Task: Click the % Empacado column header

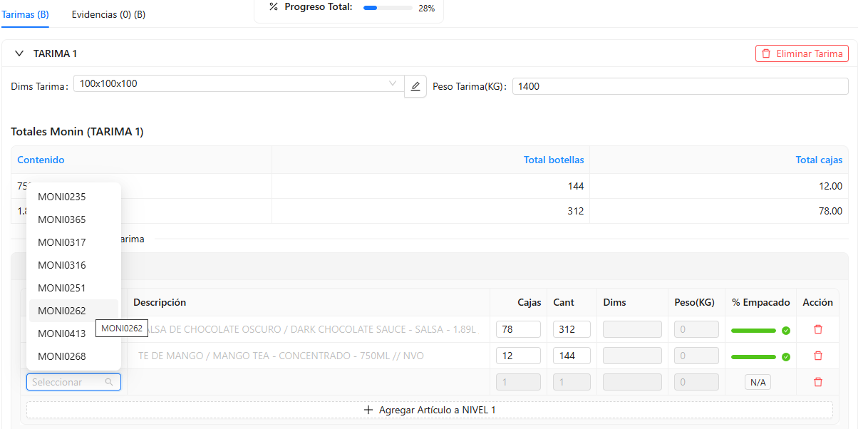Action: coord(760,302)
